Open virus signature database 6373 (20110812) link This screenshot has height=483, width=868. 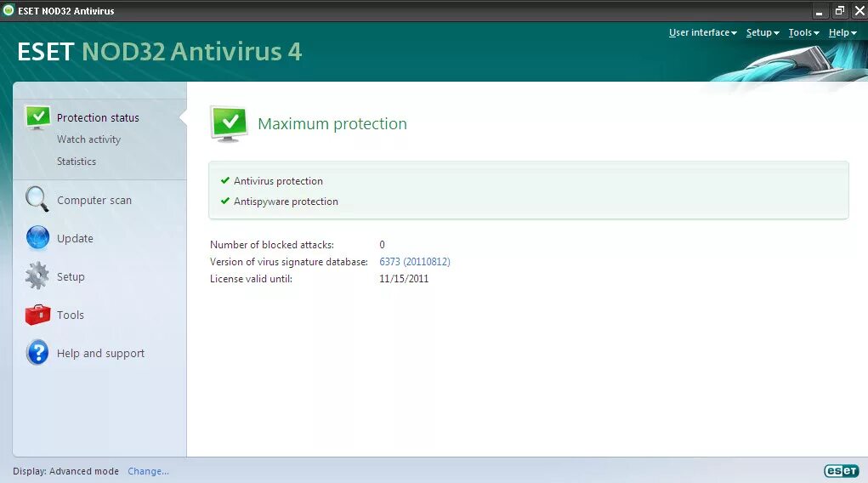coord(415,261)
